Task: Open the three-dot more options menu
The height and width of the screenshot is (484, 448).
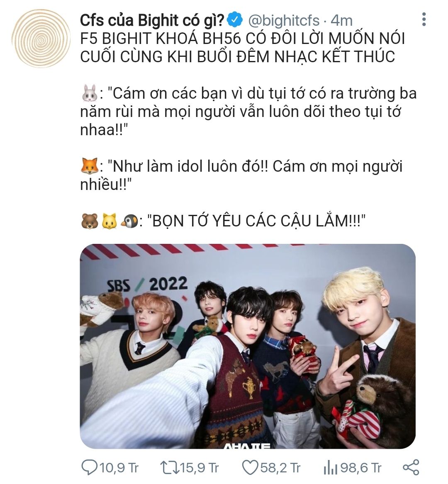Action: click(424, 19)
